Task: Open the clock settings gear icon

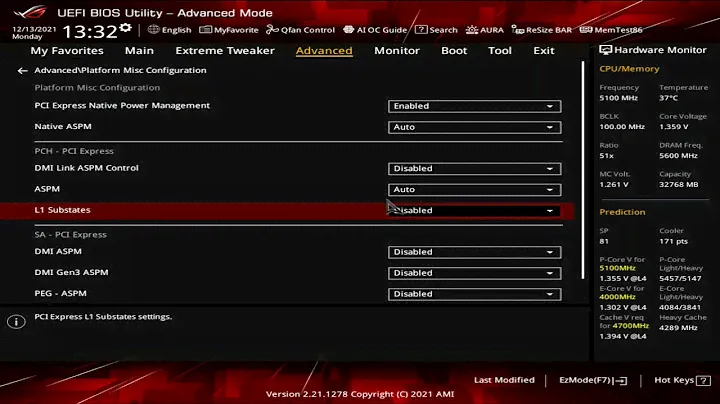Action: pos(125,28)
